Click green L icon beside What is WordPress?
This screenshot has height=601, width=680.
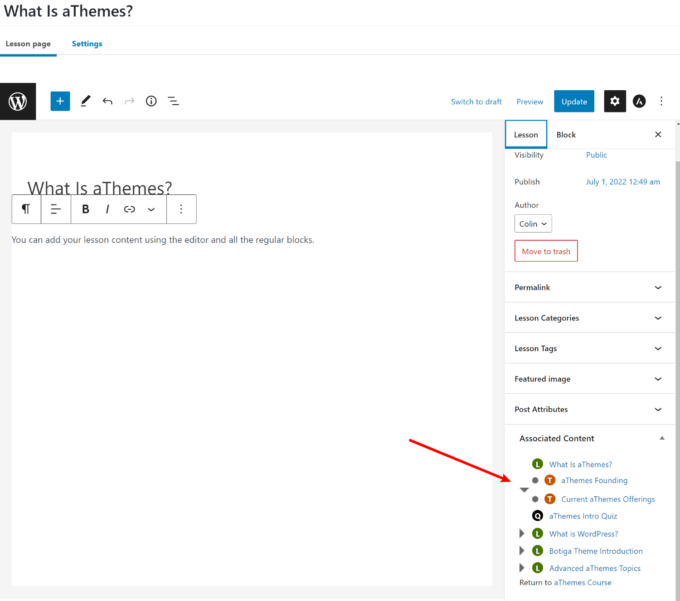(537, 533)
